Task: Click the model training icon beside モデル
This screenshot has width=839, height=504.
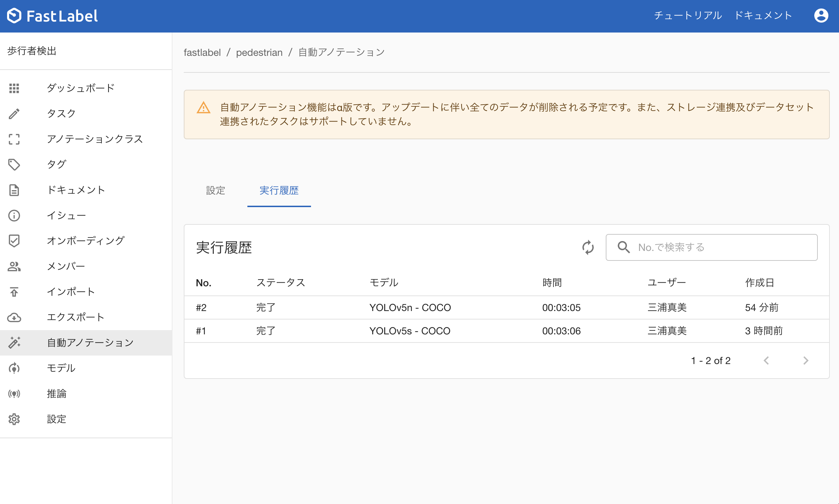Action: [14, 368]
